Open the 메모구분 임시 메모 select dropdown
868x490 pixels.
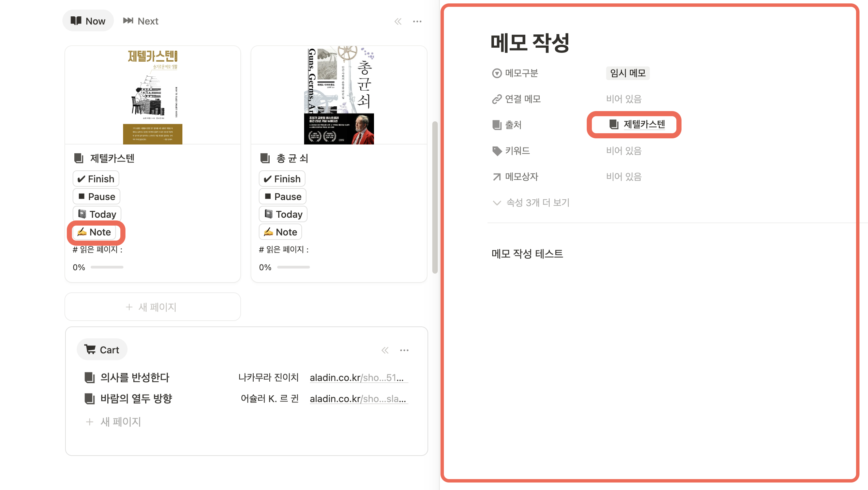627,73
